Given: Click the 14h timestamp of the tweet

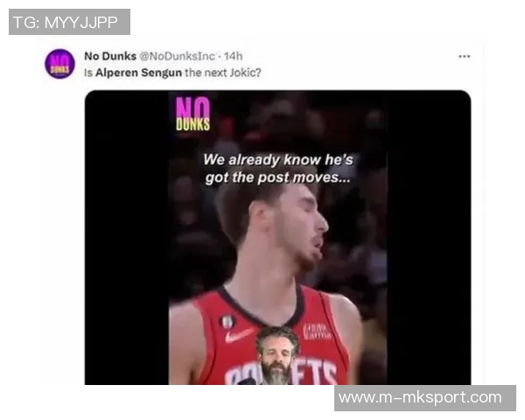Looking at the screenshot, I should point(233,56).
